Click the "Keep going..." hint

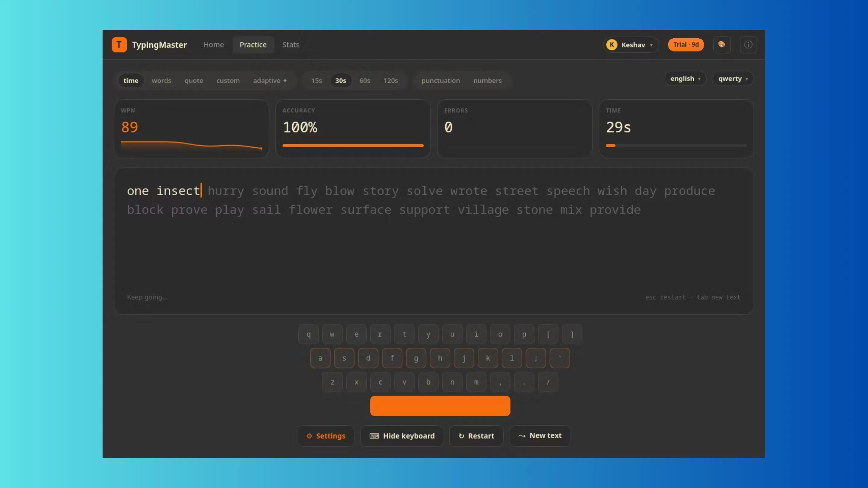coord(147,297)
